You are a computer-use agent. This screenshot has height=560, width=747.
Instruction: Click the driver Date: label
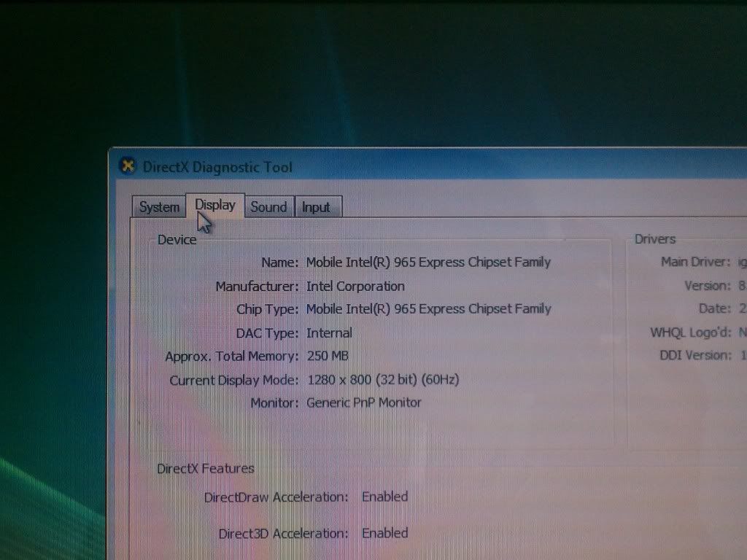(x=715, y=308)
